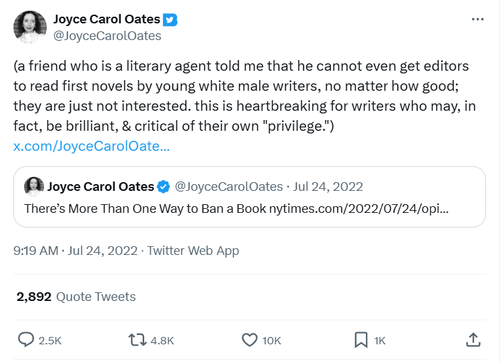
Task: Open Joyce Carol Oates's main profile picture
Action: pos(30,27)
